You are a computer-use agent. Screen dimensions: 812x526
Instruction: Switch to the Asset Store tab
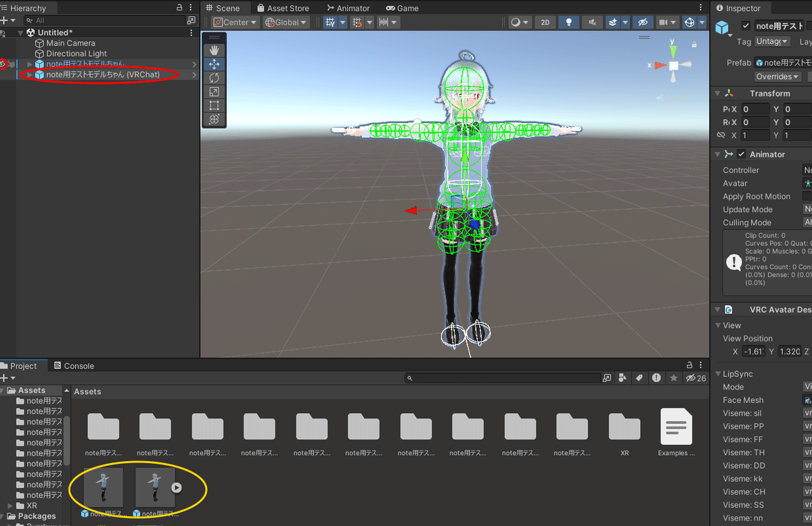click(x=282, y=8)
